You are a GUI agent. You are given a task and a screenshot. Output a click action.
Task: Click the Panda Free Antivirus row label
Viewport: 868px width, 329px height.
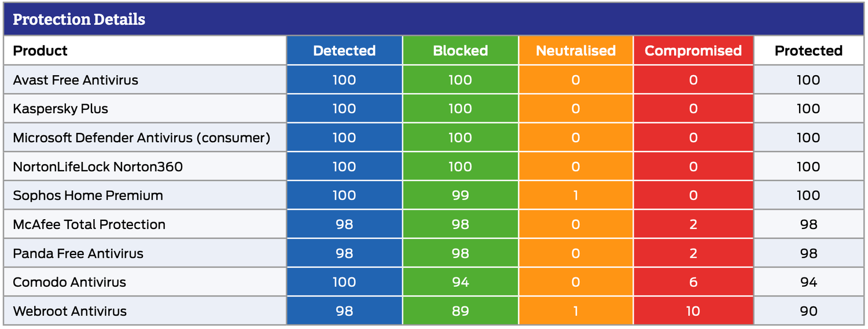tap(78, 253)
